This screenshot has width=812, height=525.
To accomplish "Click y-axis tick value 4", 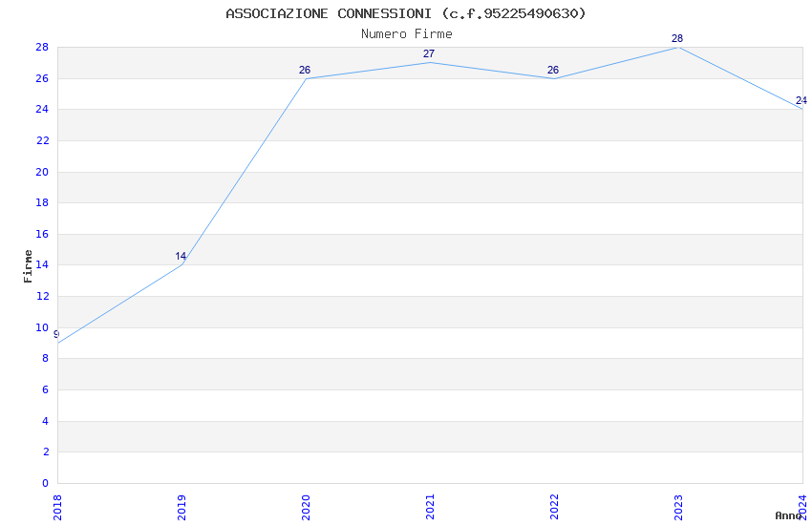I will pyautogui.click(x=46, y=421).
